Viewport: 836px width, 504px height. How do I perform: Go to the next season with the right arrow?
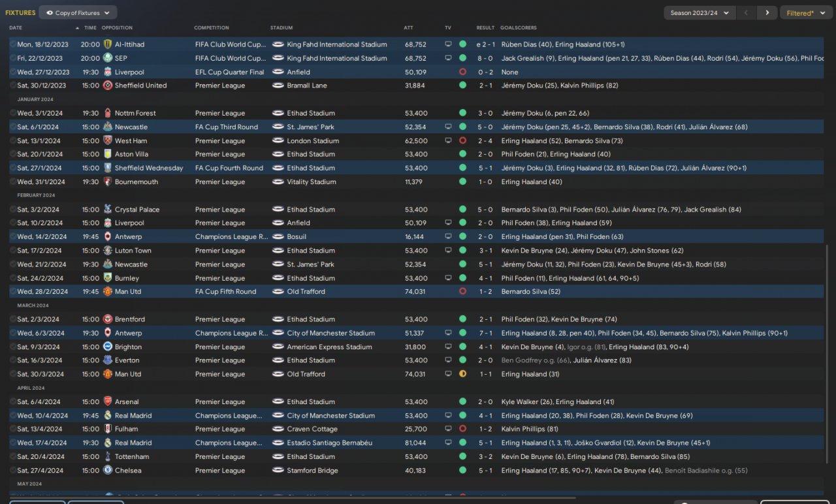click(x=767, y=12)
